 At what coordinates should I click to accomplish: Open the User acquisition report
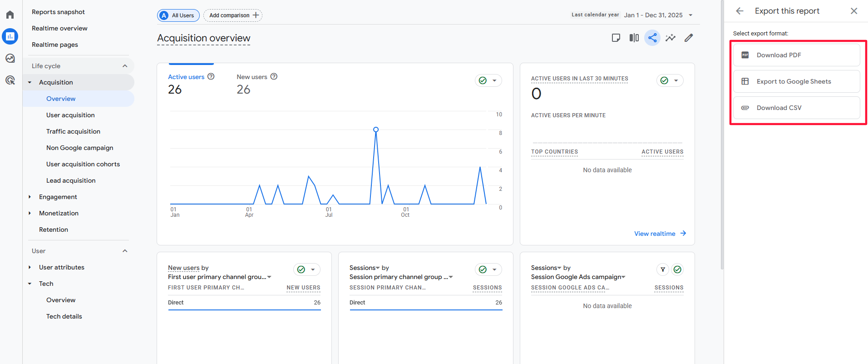click(x=70, y=115)
